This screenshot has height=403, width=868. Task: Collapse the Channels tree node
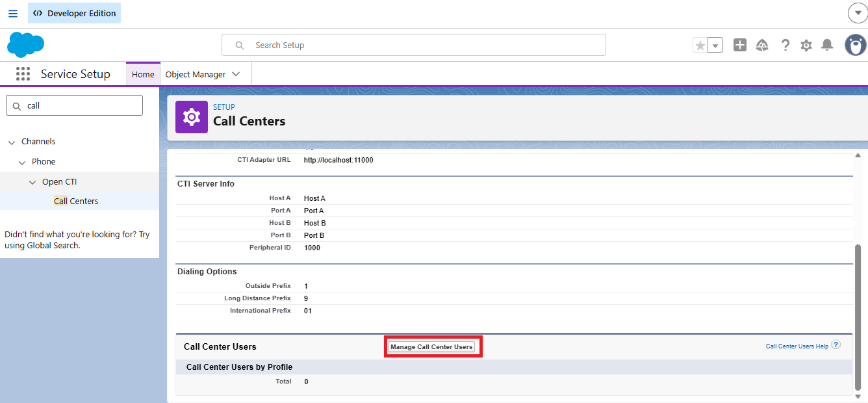click(12, 142)
